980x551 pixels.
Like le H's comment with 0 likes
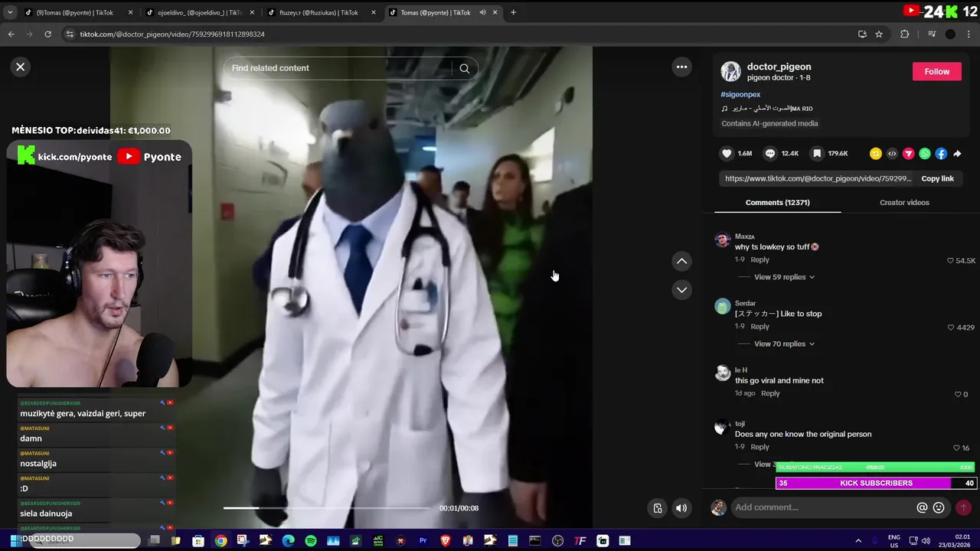958,394
